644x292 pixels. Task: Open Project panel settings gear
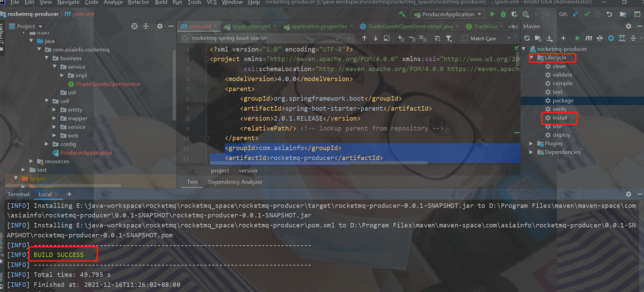tap(160, 26)
